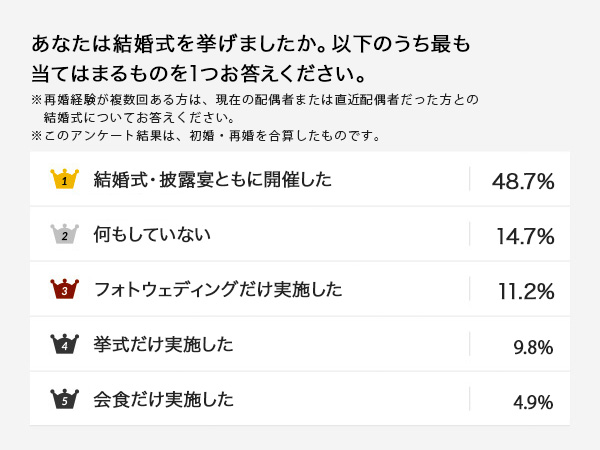600x450 pixels.
Task: Click the gold crown rank 1 icon
Action: [64, 180]
